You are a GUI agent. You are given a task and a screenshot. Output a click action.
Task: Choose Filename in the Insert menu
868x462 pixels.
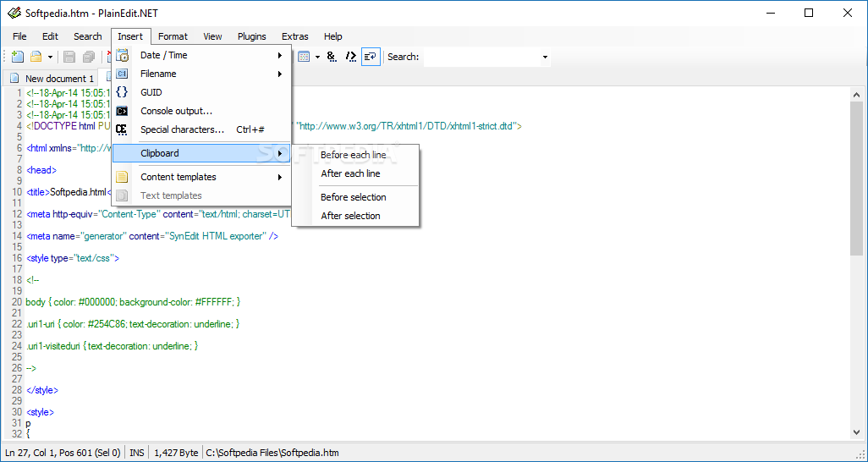click(201, 74)
